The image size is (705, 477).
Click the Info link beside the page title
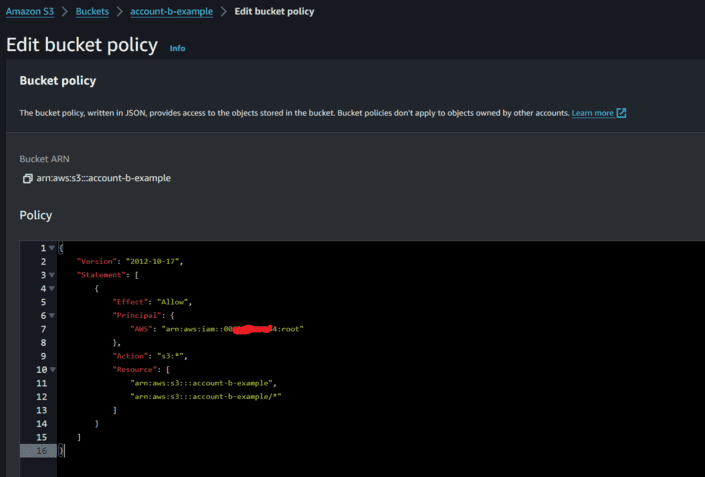(x=177, y=48)
